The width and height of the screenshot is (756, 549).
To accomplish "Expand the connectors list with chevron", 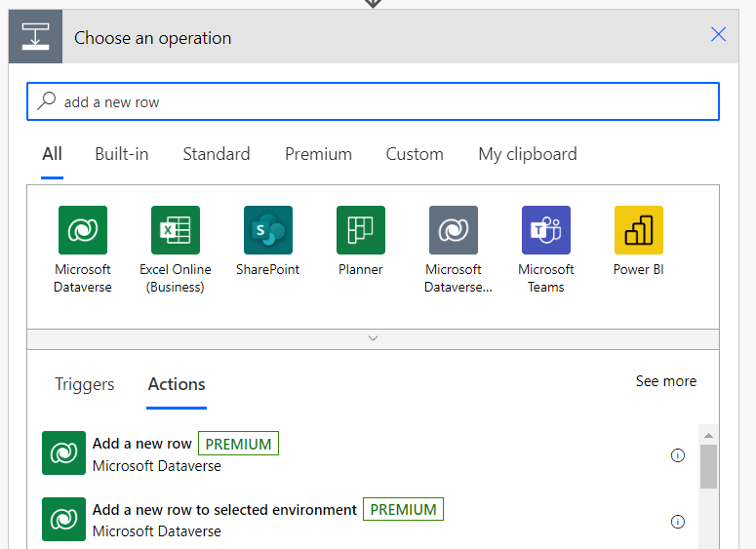I will [x=373, y=338].
